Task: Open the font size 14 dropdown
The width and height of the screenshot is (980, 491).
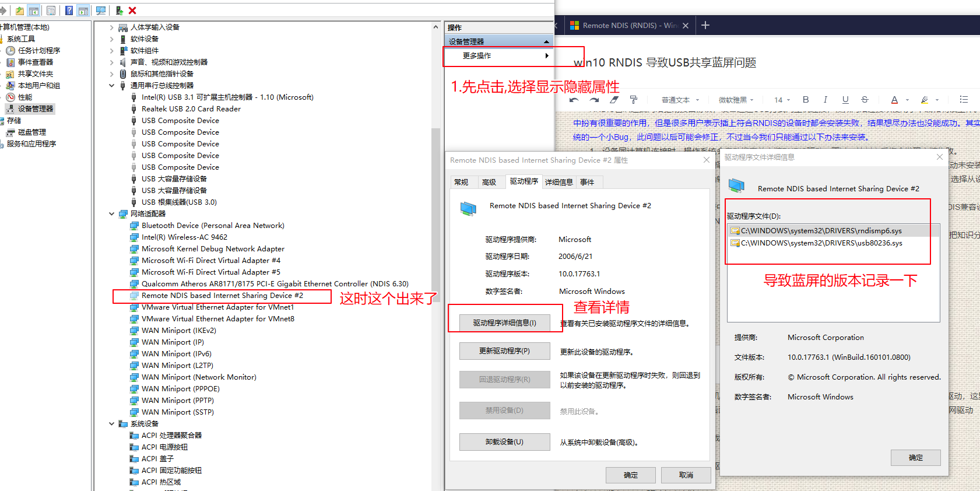Action: click(782, 100)
